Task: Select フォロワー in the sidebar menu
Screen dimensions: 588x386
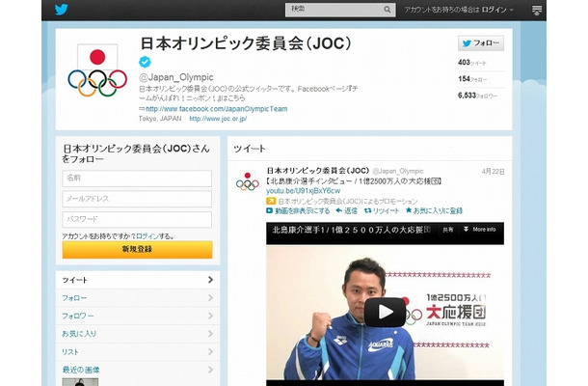Action: click(x=138, y=317)
